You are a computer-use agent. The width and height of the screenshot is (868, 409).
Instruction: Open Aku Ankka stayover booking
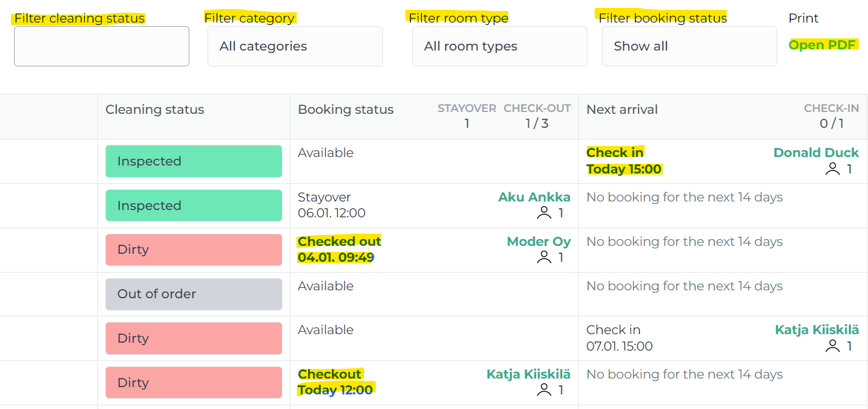click(x=534, y=197)
